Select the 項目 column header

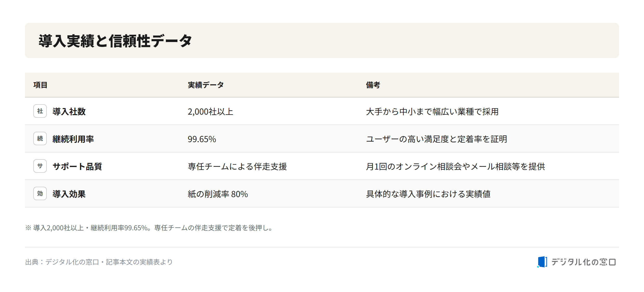pyautogui.click(x=40, y=85)
